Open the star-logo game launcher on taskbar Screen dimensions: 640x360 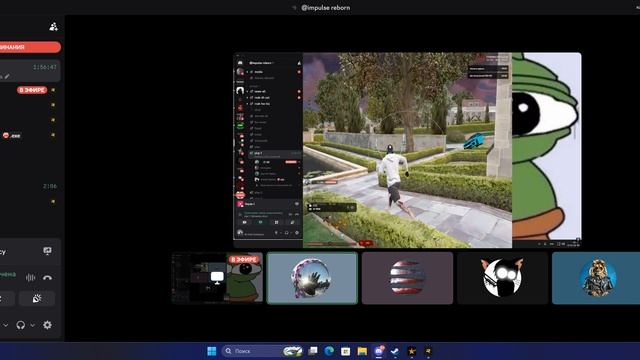point(411,351)
